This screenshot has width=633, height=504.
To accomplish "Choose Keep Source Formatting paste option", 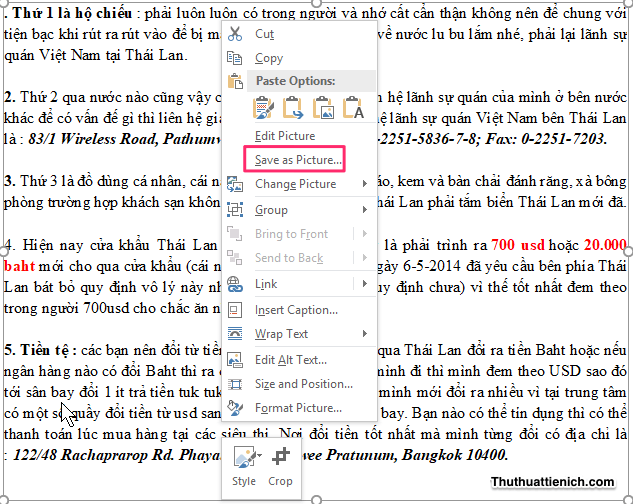I will pos(263,108).
